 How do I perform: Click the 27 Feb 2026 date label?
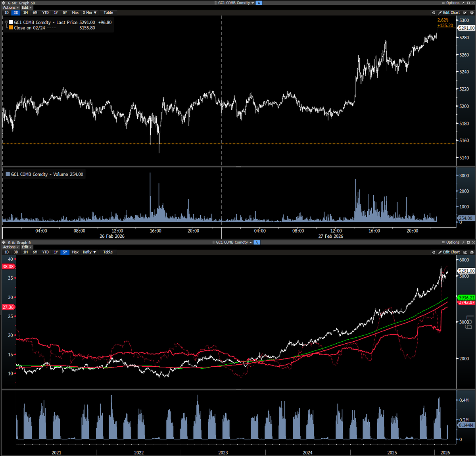click(331, 236)
